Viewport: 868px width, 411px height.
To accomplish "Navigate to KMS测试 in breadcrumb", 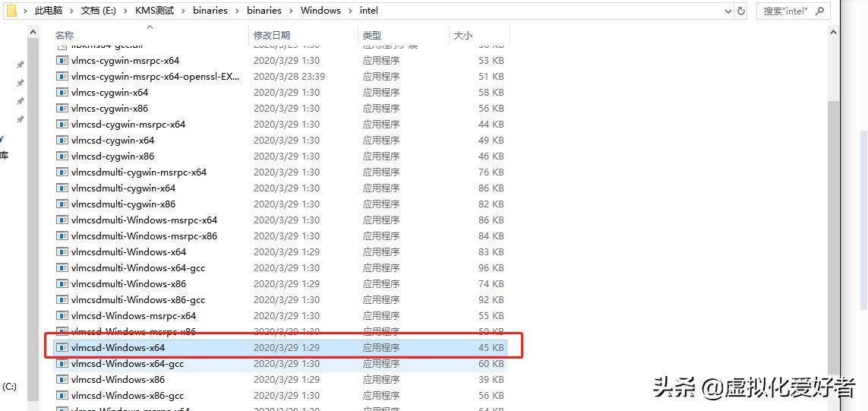I will pyautogui.click(x=154, y=11).
